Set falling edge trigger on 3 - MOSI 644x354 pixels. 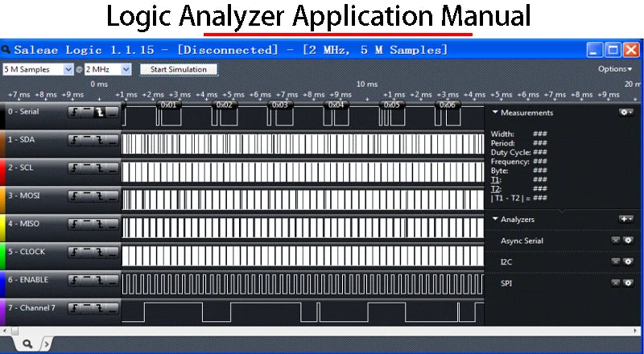coord(100,196)
